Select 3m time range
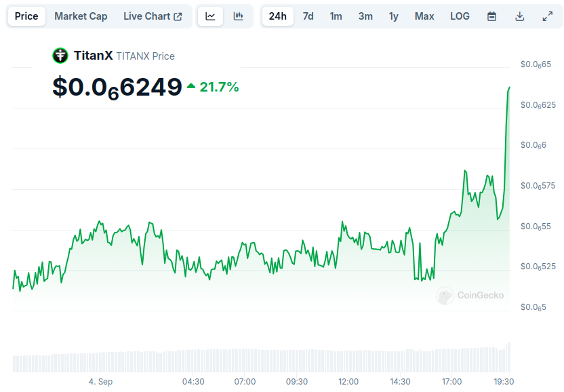Screen dimensions: 564x392 (365, 16)
